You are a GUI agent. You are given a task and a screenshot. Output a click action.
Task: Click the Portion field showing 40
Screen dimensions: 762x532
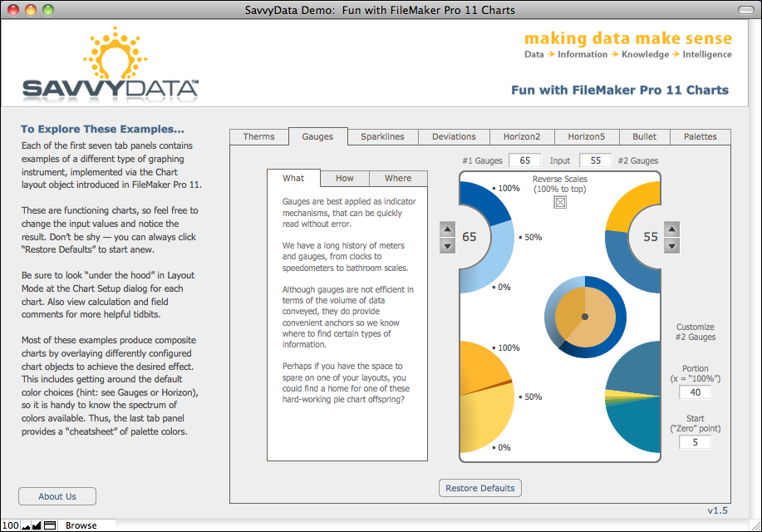coord(695,392)
